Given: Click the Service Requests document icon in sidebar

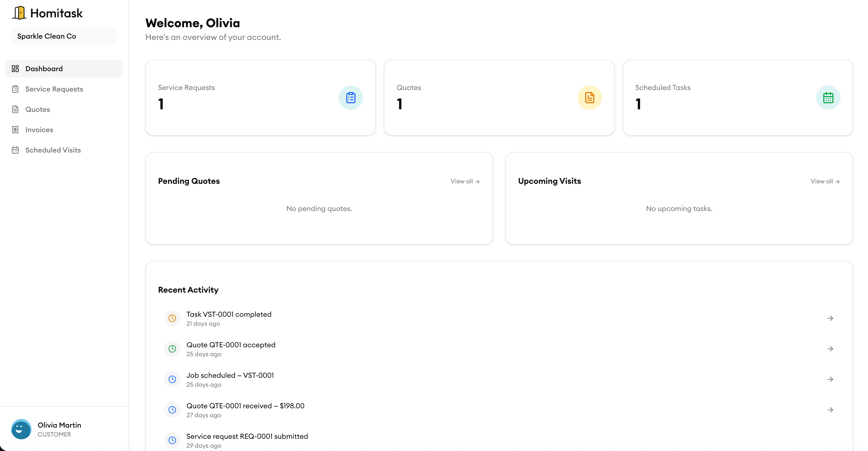Looking at the screenshot, I should point(15,89).
